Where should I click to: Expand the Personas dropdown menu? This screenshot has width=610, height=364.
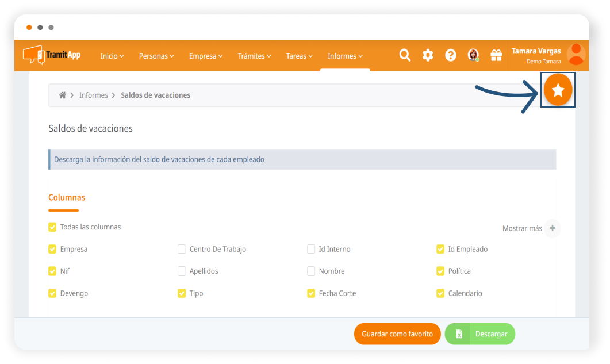156,56
